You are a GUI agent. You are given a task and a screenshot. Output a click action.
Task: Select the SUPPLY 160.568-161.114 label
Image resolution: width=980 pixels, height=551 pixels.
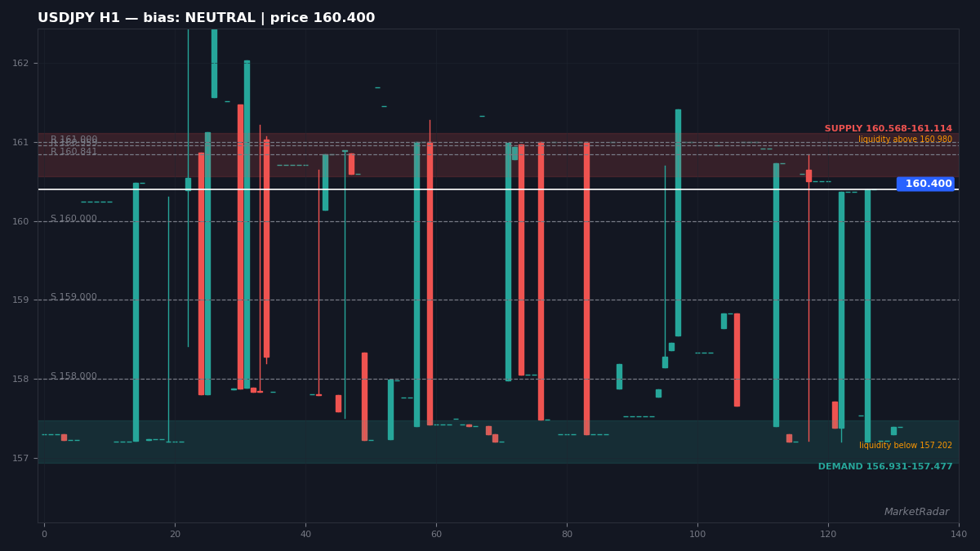888,129
